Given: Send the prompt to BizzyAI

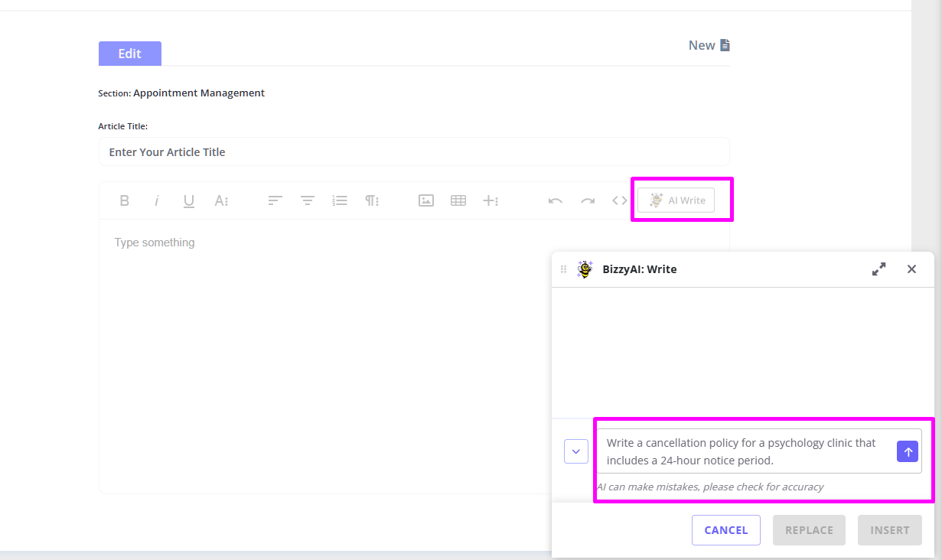Looking at the screenshot, I should click(x=908, y=452).
